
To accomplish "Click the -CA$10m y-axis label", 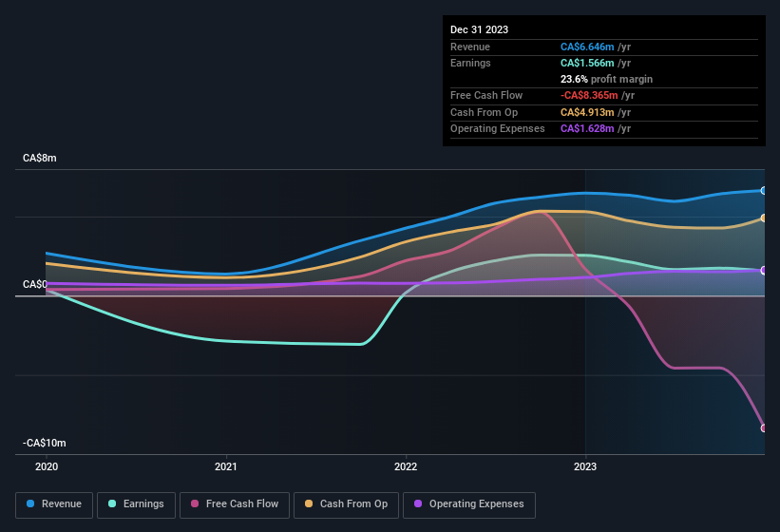I will coord(45,443).
